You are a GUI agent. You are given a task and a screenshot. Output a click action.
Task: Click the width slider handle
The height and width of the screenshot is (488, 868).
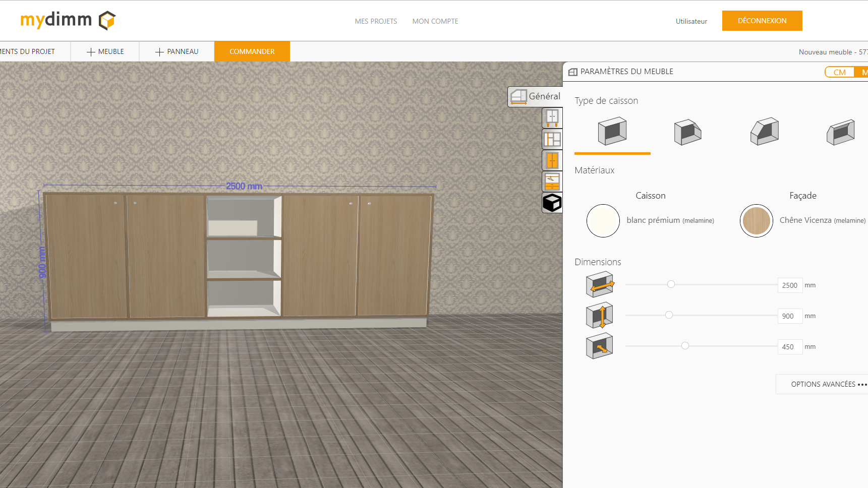click(671, 284)
